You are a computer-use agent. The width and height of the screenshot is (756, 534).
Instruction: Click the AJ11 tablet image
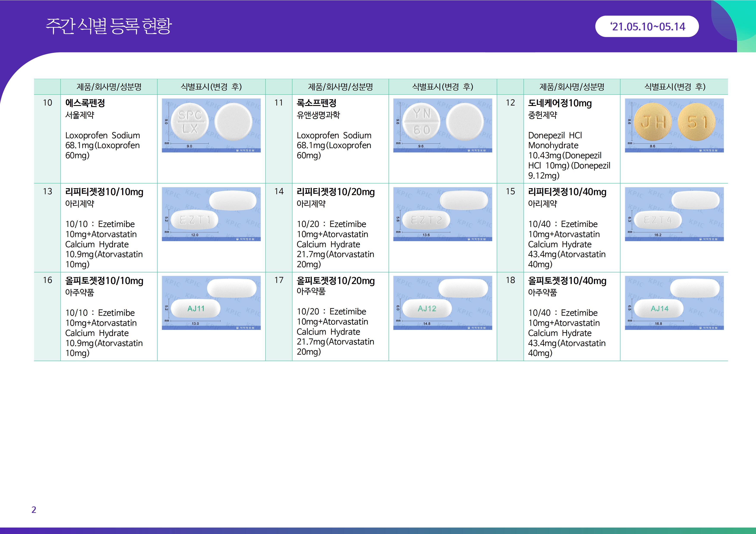(x=211, y=303)
